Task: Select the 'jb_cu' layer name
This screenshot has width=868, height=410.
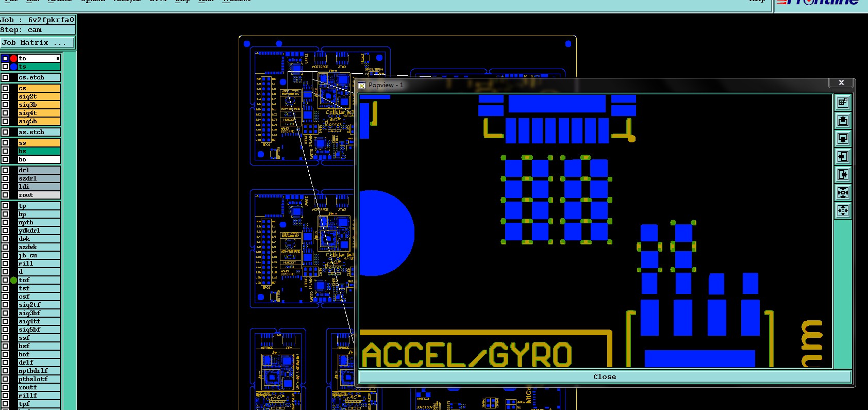Action: 39,255
